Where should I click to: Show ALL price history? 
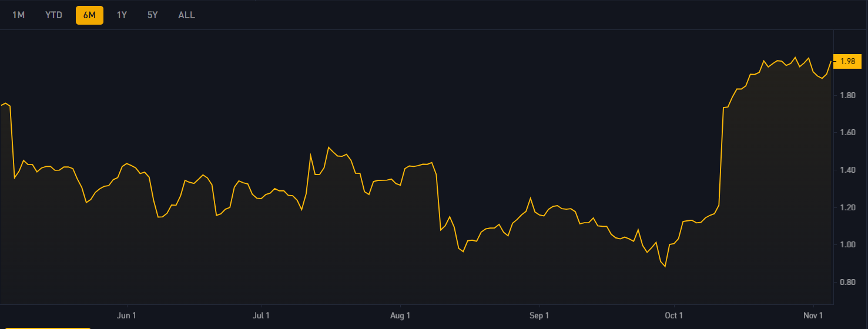(186, 15)
